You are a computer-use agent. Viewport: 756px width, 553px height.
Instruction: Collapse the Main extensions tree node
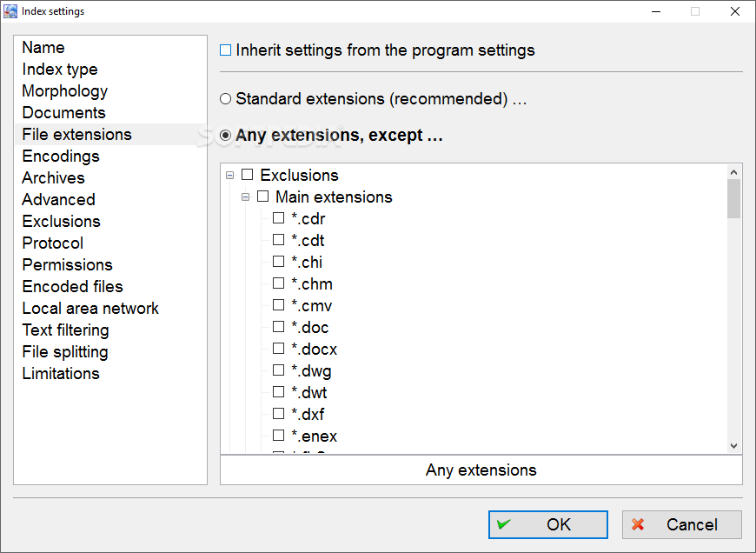(x=245, y=197)
